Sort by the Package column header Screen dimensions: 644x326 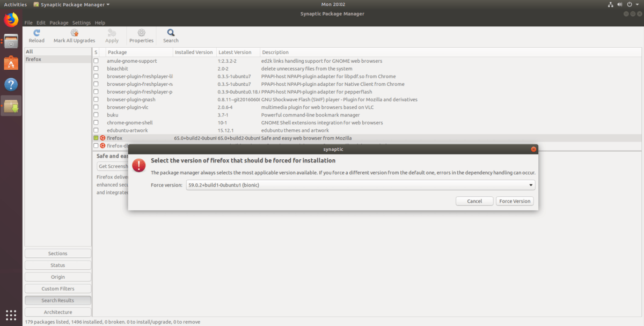(x=139, y=52)
